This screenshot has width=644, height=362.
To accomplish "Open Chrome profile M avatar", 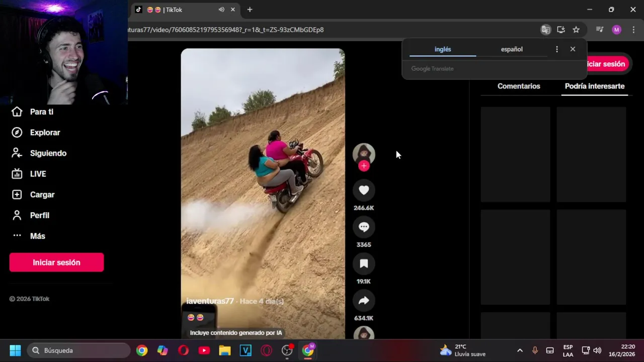I will [x=616, y=30].
